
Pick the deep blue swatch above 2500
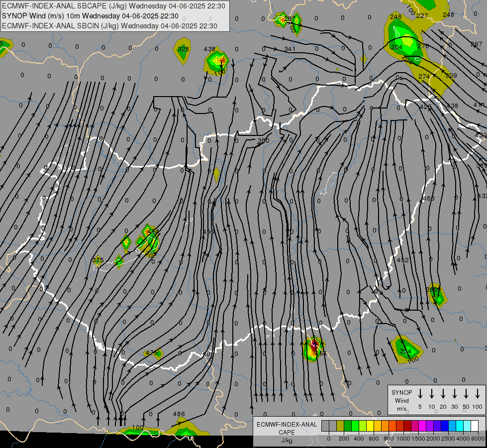[444, 426]
